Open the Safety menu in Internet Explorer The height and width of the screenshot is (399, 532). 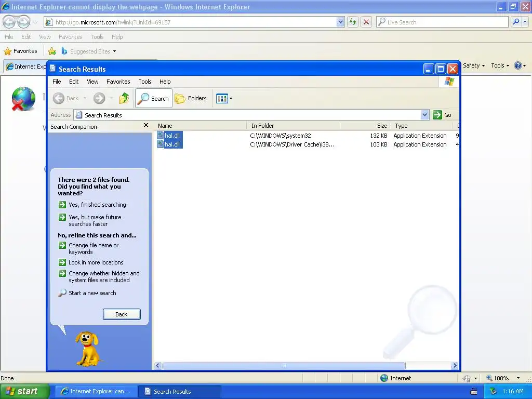[474, 65]
